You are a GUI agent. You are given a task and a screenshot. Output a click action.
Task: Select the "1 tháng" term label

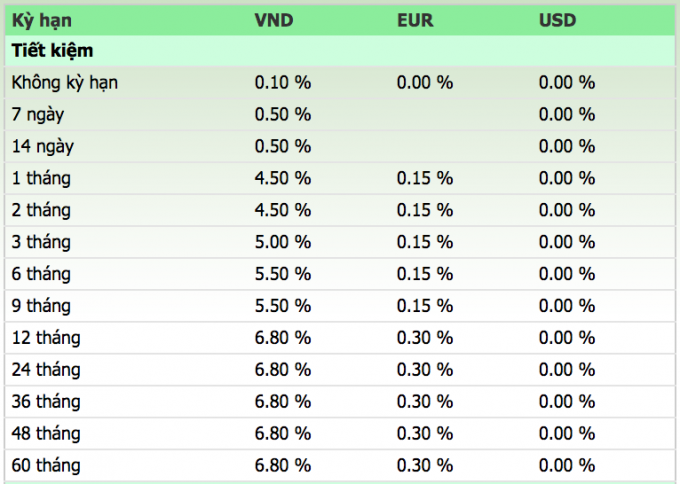(x=42, y=178)
